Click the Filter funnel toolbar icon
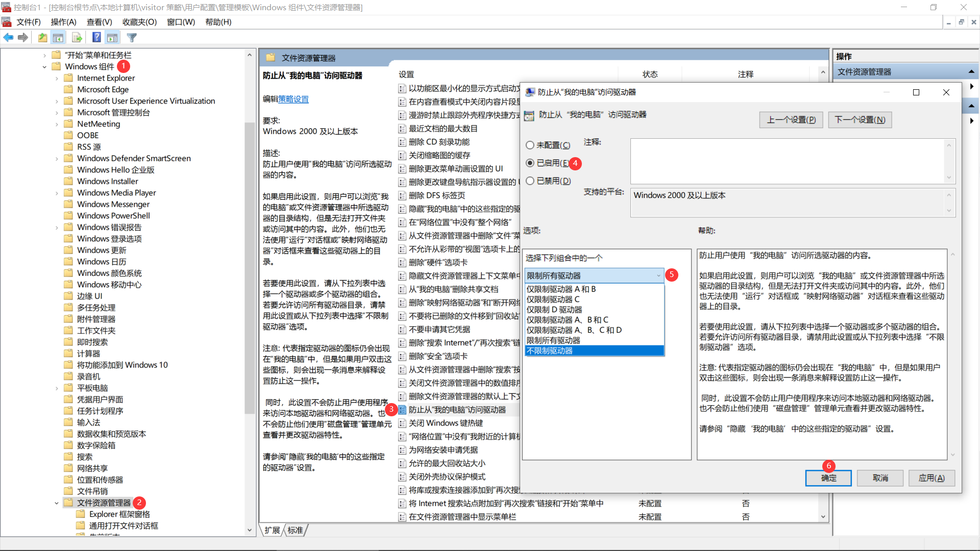This screenshot has width=980, height=551. (x=132, y=37)
